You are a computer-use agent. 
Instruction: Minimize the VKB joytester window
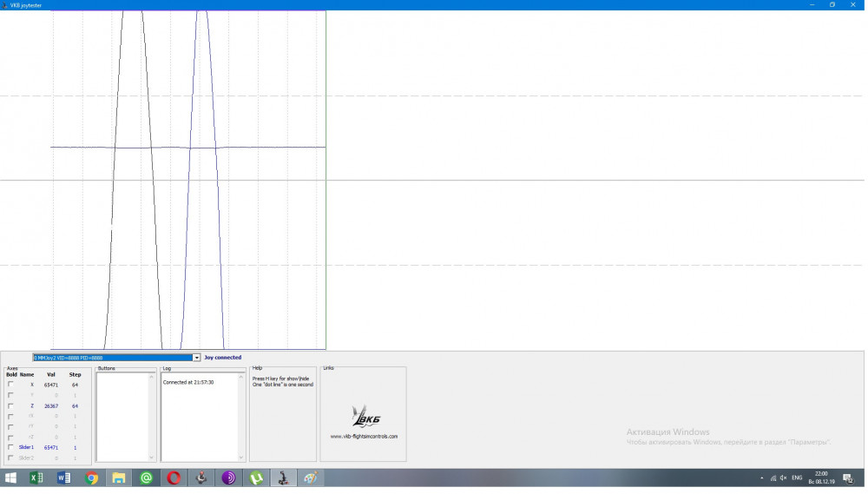[812, 5]
